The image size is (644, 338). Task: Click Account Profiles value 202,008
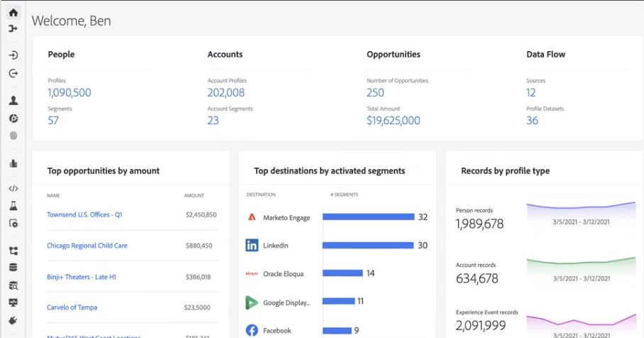[x=226, y=93]
